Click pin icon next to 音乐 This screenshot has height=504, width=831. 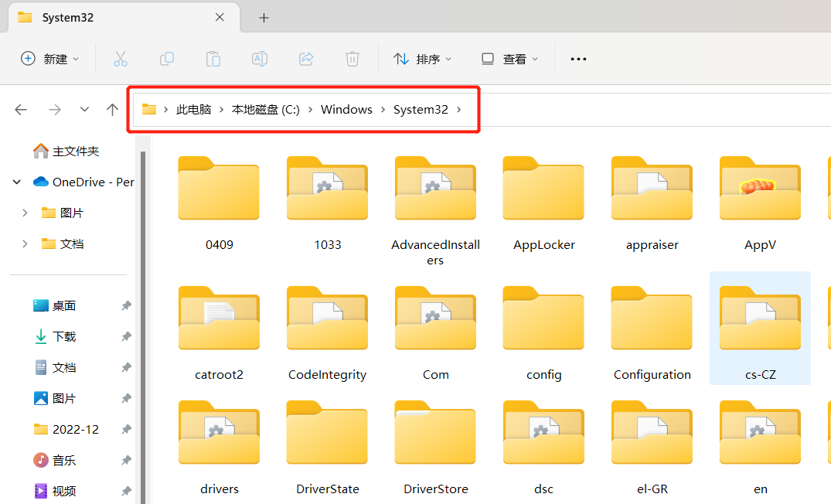126,461
